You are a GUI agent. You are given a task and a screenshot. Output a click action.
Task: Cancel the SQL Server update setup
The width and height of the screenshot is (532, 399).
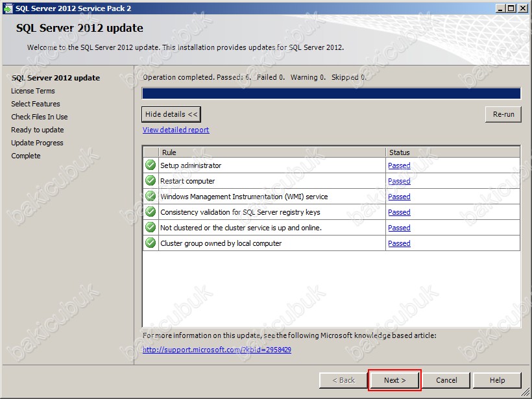click(446, 380)
